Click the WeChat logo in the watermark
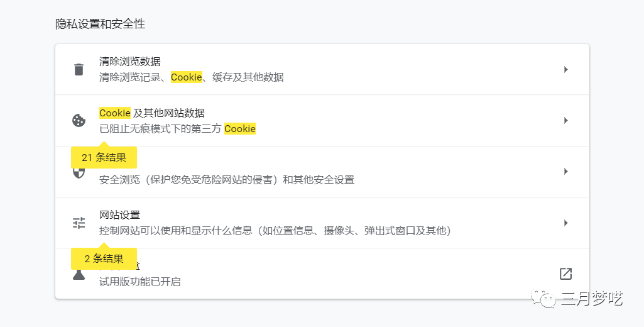 coord(544,298)
